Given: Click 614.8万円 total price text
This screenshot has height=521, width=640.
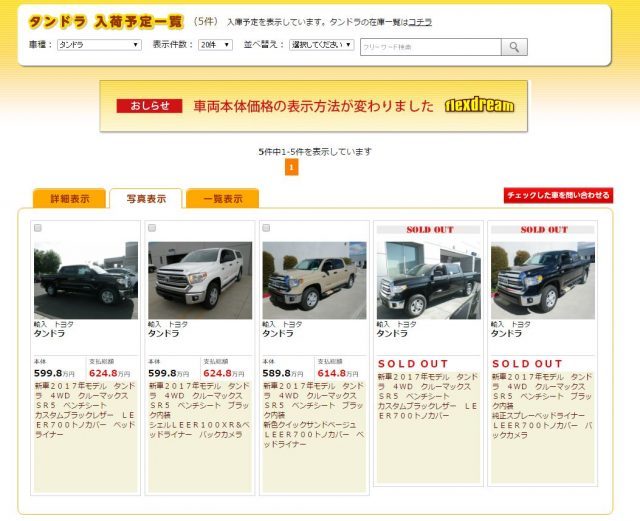Looking at the screenshot, I should pos(338,373).
